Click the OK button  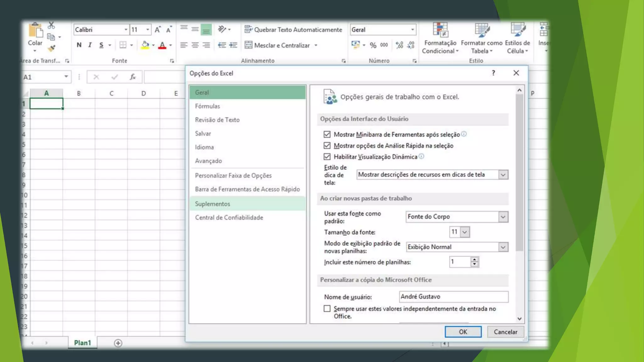tap(463, 332)
